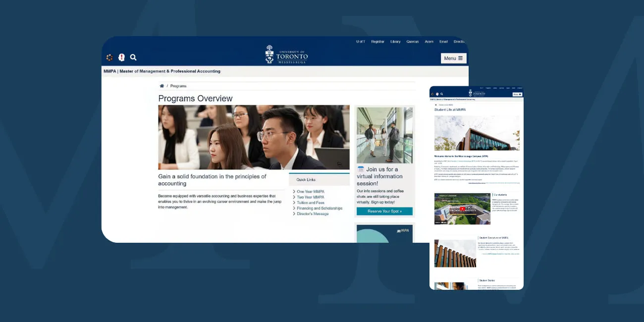Expand the Director's Message quick link
Viewport: 644px width, 322px height.
[x=312, y=214]
